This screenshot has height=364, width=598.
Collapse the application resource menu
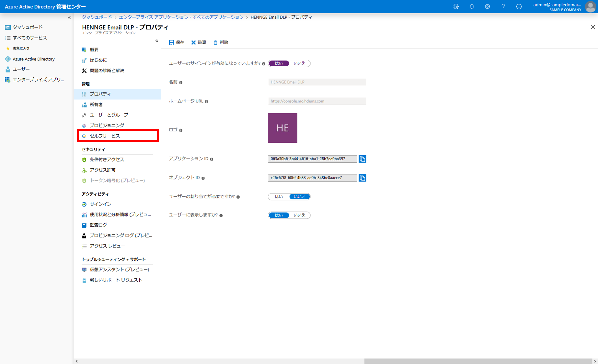tap(157, 41)
